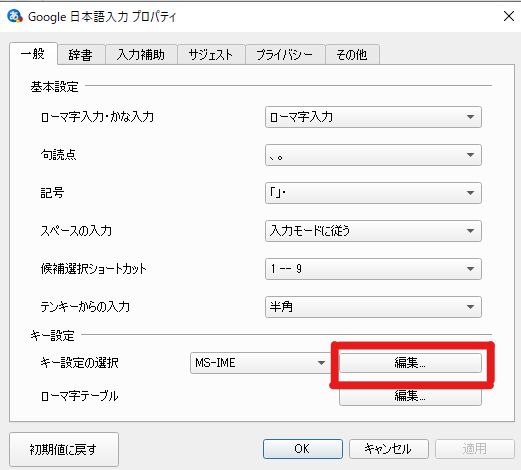The width and height of the screenshot is (521, 470).
Task: Confirm settings with the OK button
Action: click(x=303, y=449)
